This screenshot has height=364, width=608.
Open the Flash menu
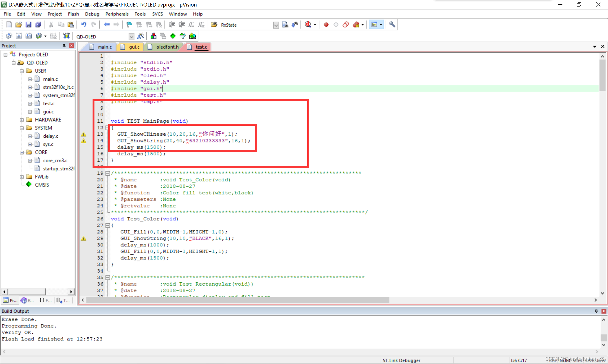click(x=73, y=14)
